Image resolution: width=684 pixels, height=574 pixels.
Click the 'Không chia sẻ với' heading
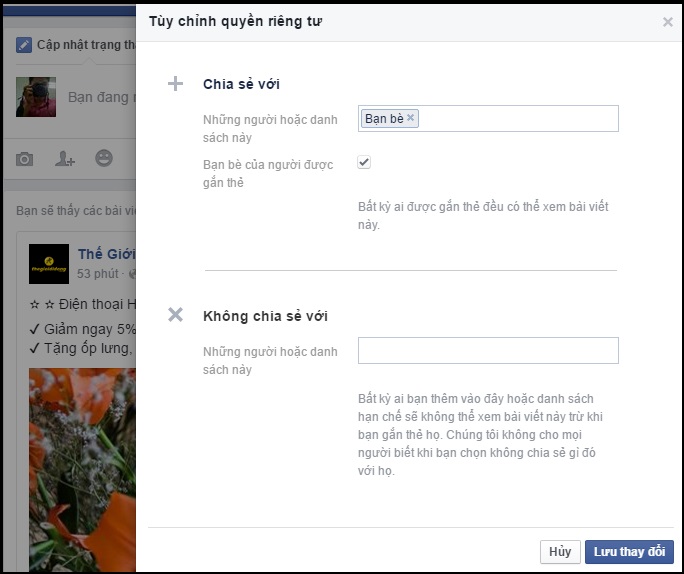tap(265, 316)
